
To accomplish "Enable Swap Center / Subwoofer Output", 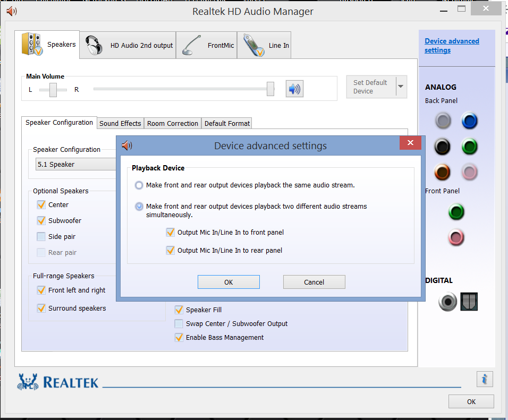I will click(x=179, y=323).
